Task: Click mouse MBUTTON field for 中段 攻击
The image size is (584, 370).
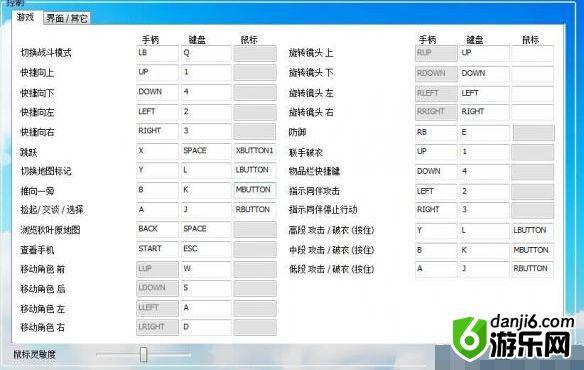Action: (x=533, y=250)
